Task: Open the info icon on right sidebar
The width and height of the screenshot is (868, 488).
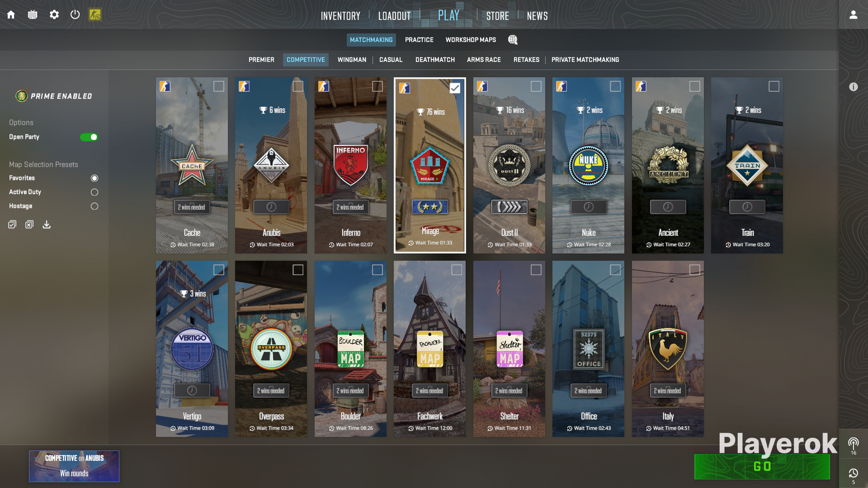Action: [x=853, y=87]
